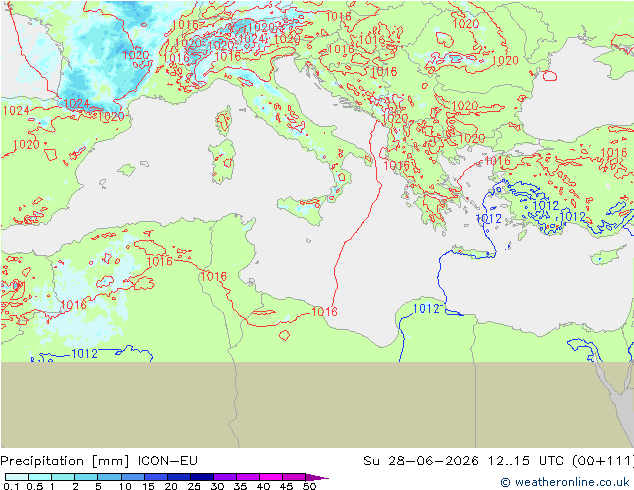Click the island of Crete on the map

click(473, 251)
